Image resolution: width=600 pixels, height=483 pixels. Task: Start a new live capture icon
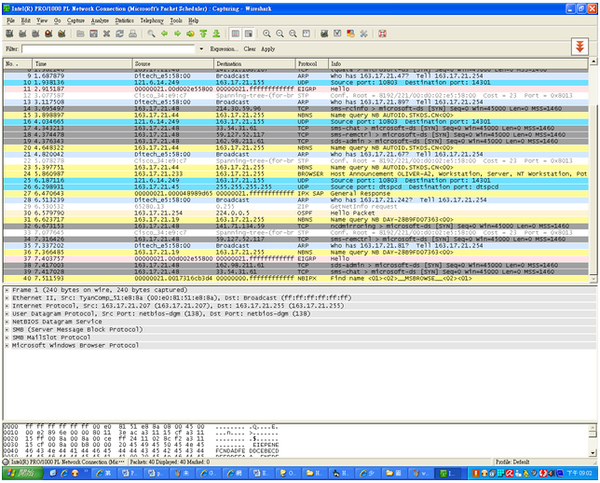coord(36,34)
